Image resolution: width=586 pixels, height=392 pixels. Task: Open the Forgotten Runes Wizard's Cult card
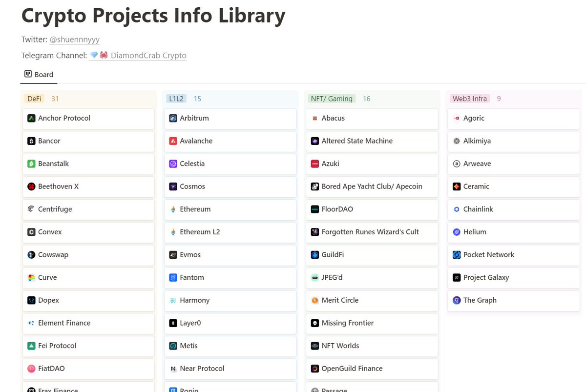point(372,232)
